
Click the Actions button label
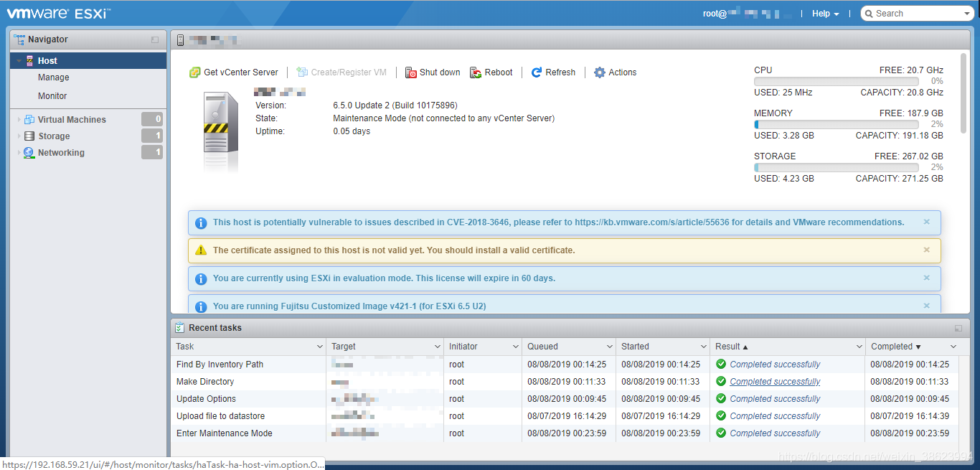click(623, 72)
